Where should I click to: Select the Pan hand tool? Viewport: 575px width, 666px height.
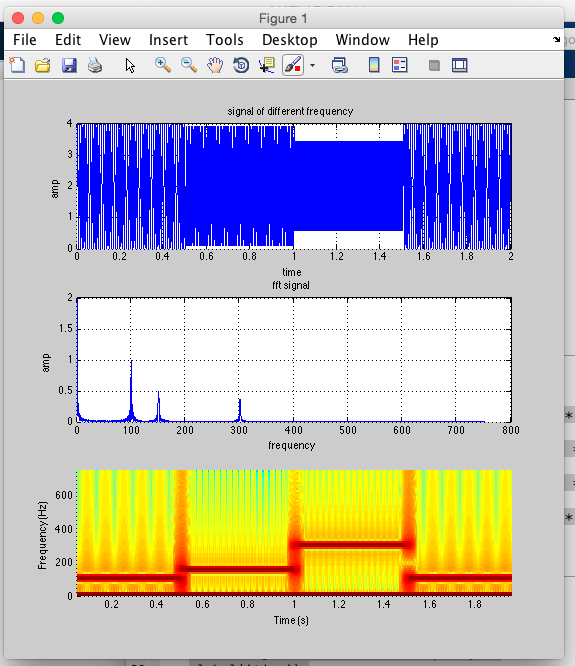point(215,65)
